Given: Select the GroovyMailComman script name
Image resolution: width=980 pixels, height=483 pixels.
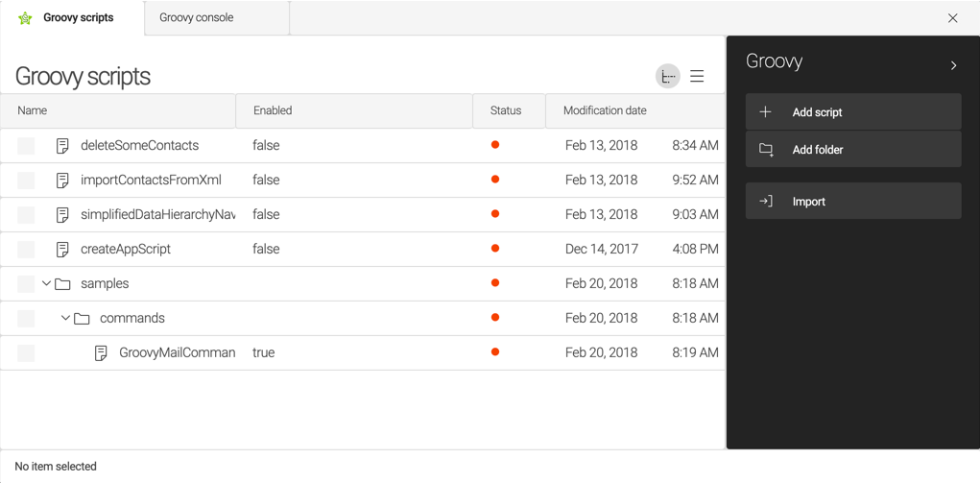Looking at the screenshot, I should click(x=177, y=352).
